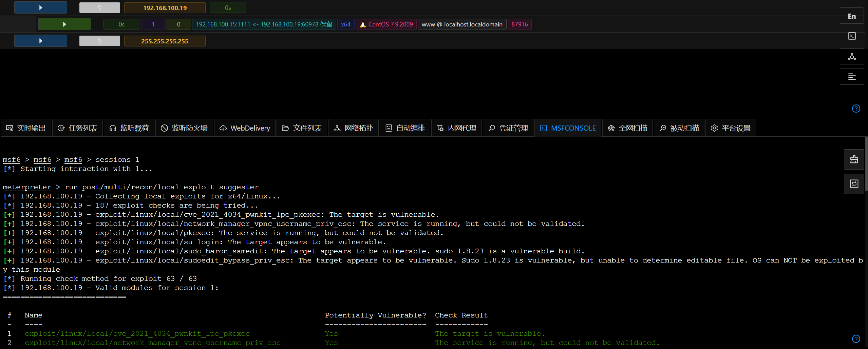The height and width of the screenshot is (349, 868).
Task: Click the session connection tag 192.168.100.15:1111
Action: pos(264,24)
